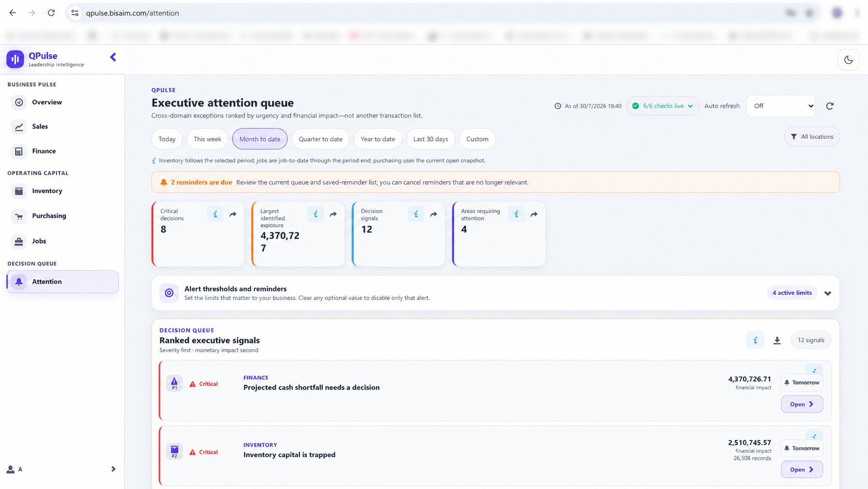This screenshot has width=868, height=489.
Task: Select the Quarter to date tab
Action: 320,139
